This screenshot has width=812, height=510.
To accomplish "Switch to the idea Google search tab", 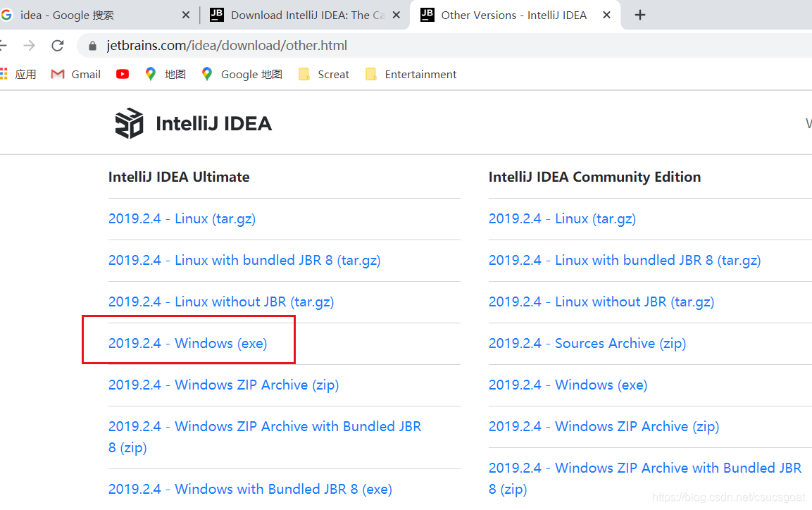I will (96, 15).
